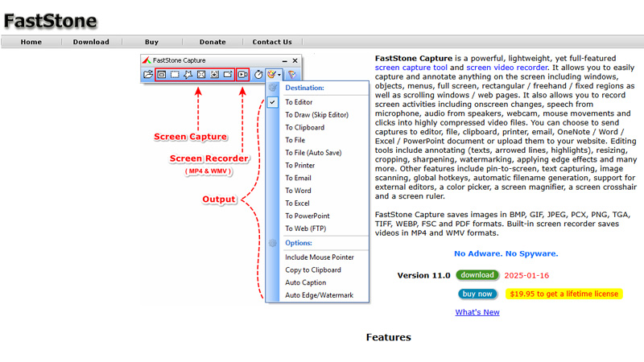
Task: Click the delay timer stopwatch icon
Action: 258,74
